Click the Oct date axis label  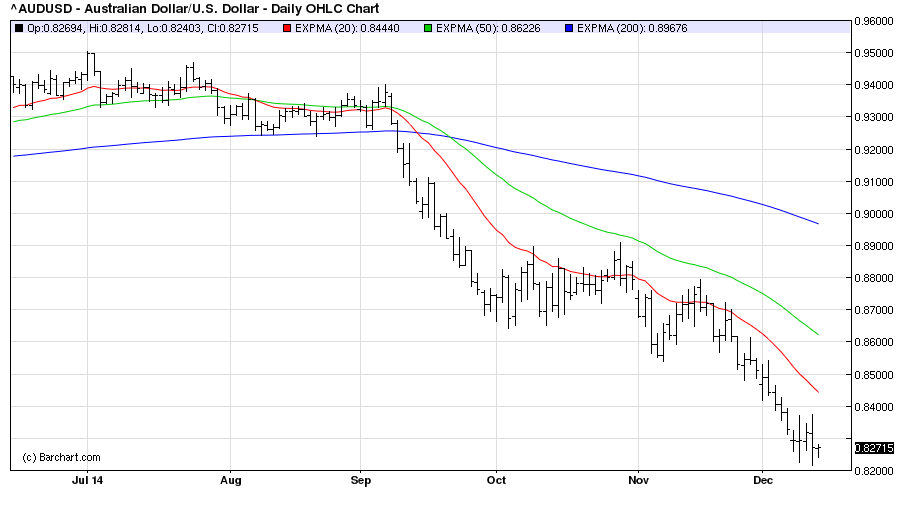coord(496,480)
